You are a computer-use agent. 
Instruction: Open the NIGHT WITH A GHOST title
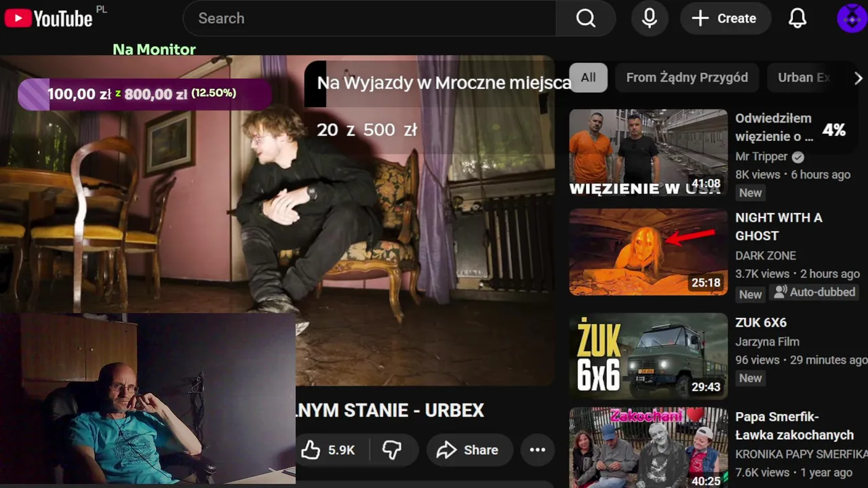click(778, 226)
